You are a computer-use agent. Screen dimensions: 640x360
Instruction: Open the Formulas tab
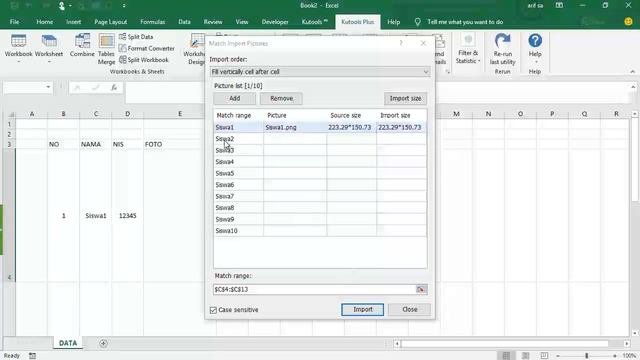153,22
